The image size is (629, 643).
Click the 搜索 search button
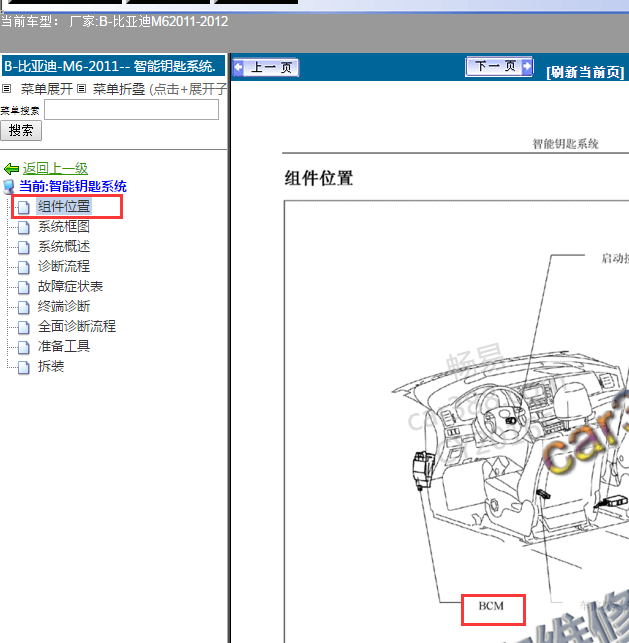point(21,130)
